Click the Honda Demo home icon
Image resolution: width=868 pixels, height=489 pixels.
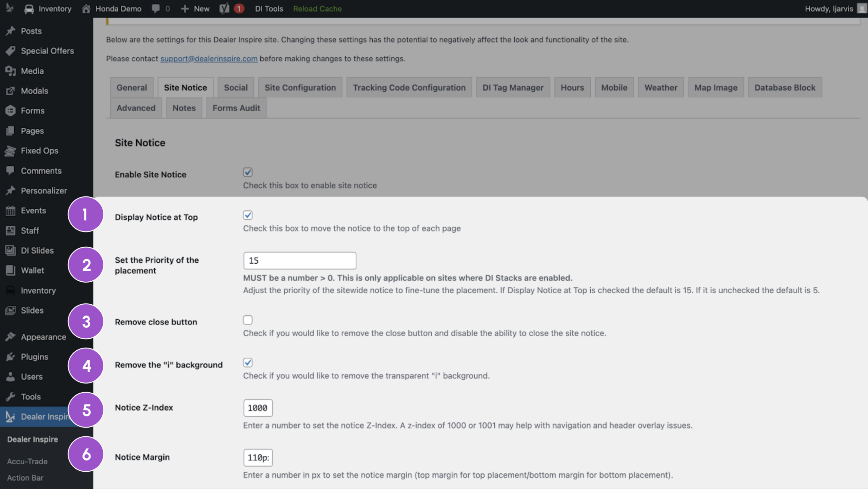point(86,8)
